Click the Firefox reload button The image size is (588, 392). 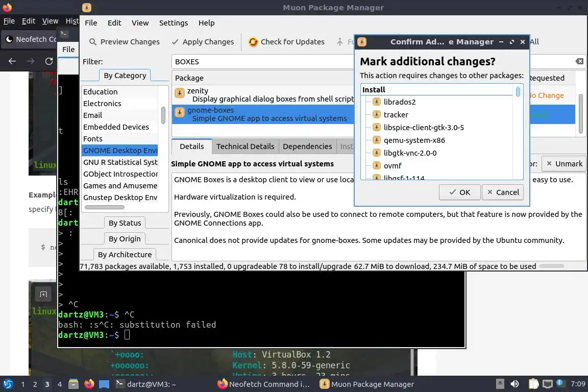(x=49, y=61)
